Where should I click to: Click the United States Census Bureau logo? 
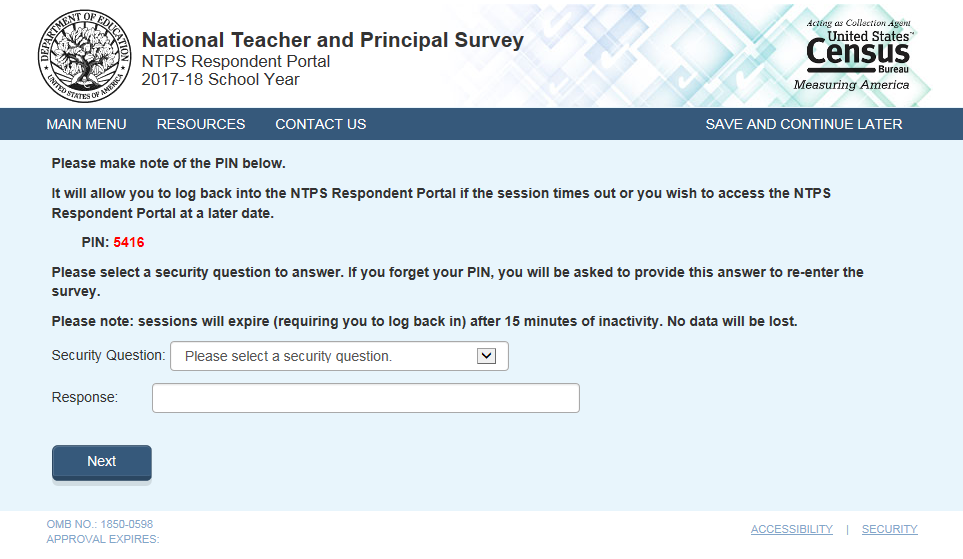pyautogui.click(x=858, y=55)
